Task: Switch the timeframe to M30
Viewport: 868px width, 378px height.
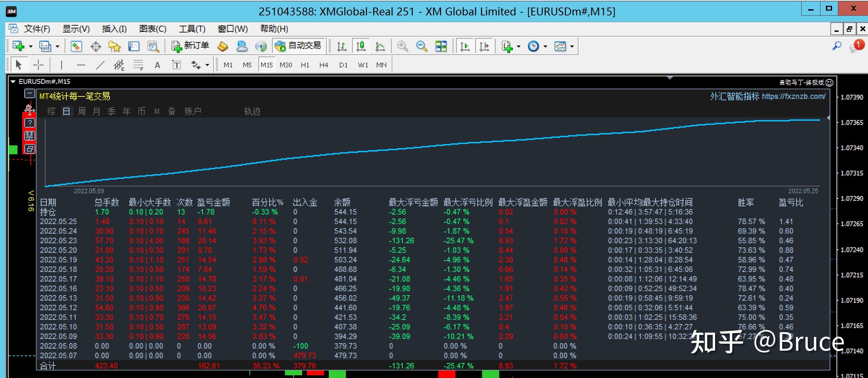Action: coord(286,65)
